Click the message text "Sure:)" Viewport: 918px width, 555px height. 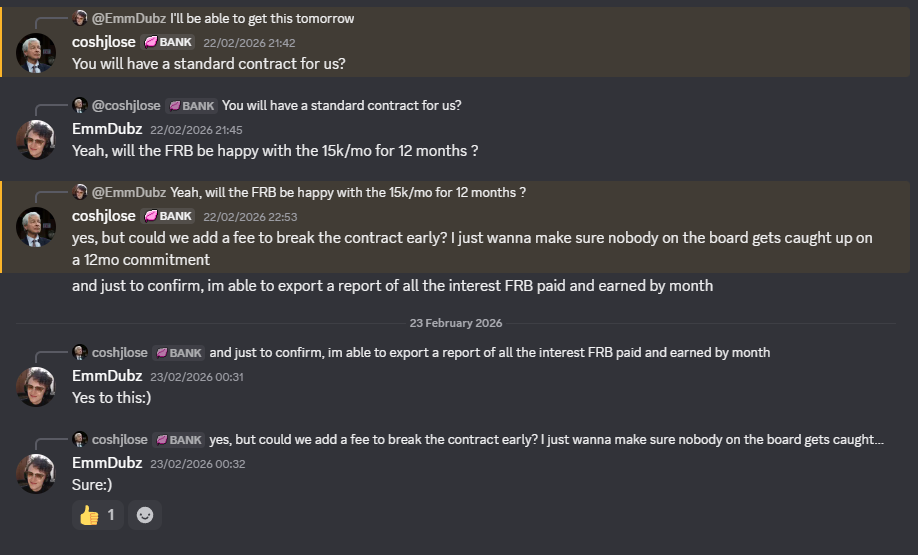click(x=92, y=484)
